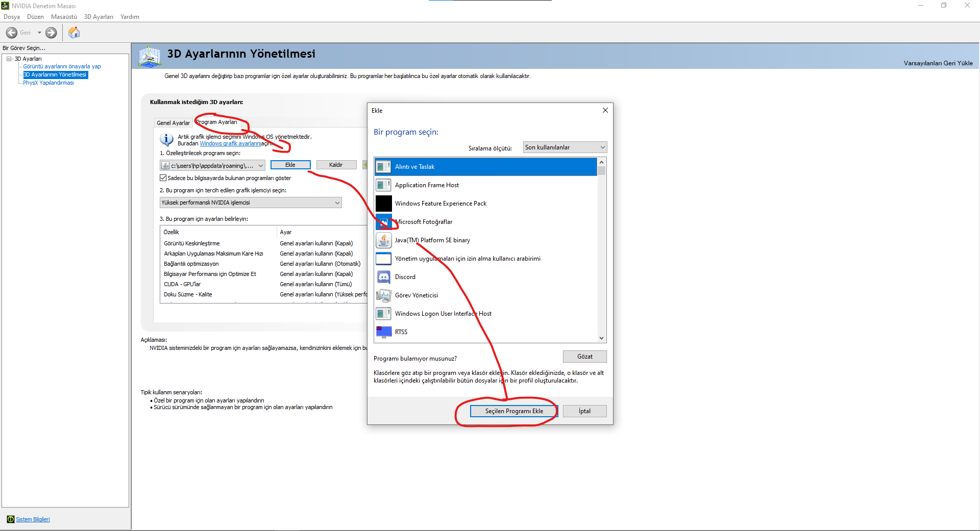Click the Gözat button
The image size is (980, 531).
pos(585,357)
